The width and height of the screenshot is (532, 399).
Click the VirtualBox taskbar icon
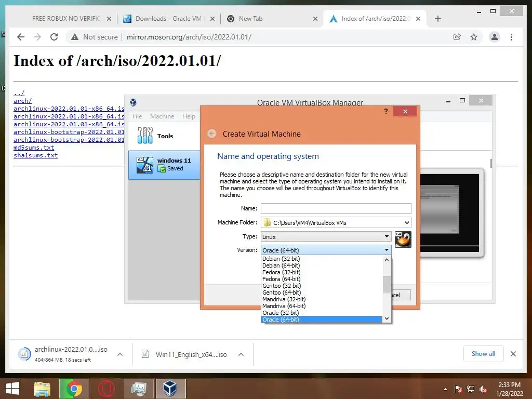coord(170,389)
